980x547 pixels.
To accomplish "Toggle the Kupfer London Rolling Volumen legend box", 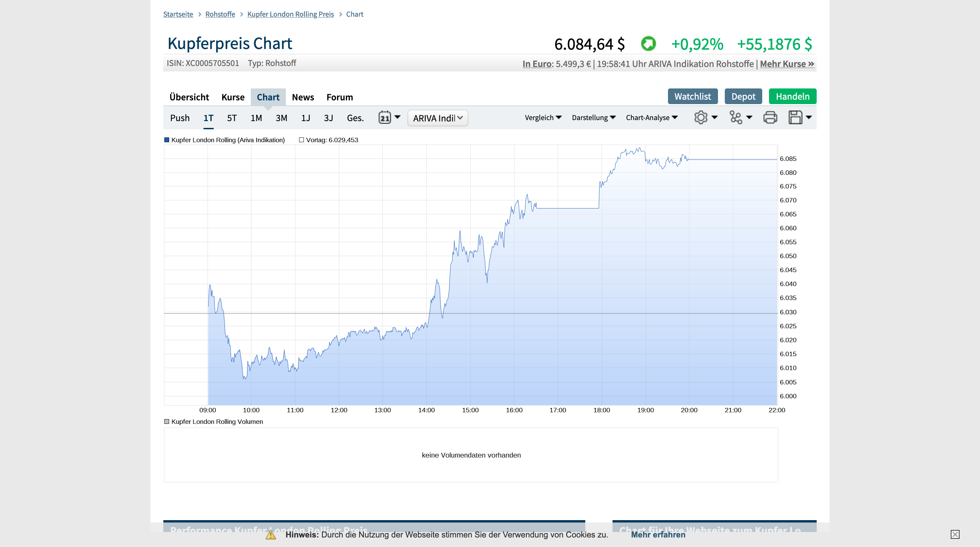I will (x=167, y=421).
